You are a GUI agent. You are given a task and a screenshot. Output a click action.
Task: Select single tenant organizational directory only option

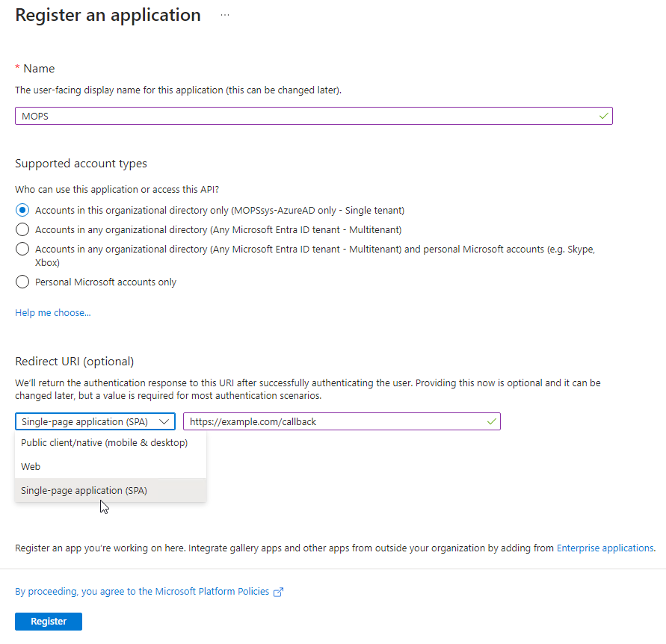click(x=22, y=211)
